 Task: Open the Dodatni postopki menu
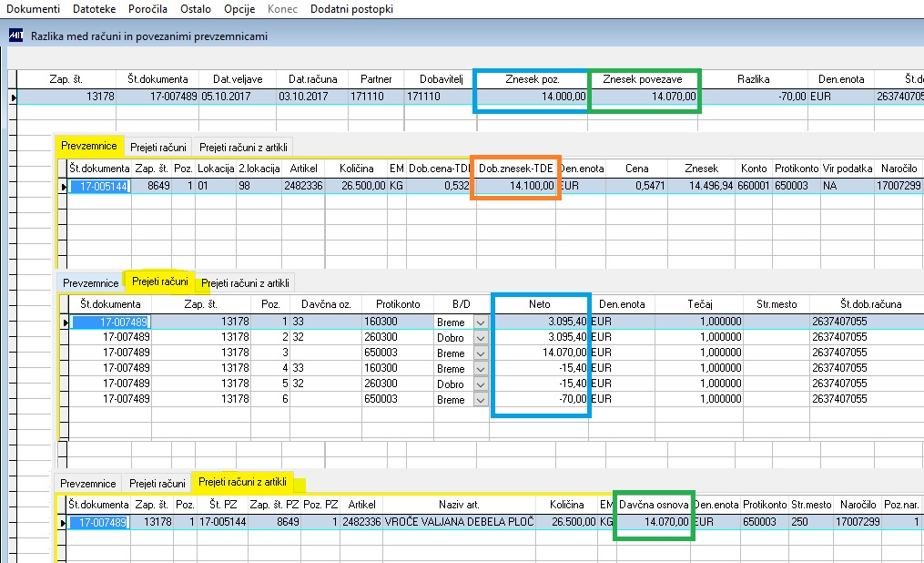point(351,9)
